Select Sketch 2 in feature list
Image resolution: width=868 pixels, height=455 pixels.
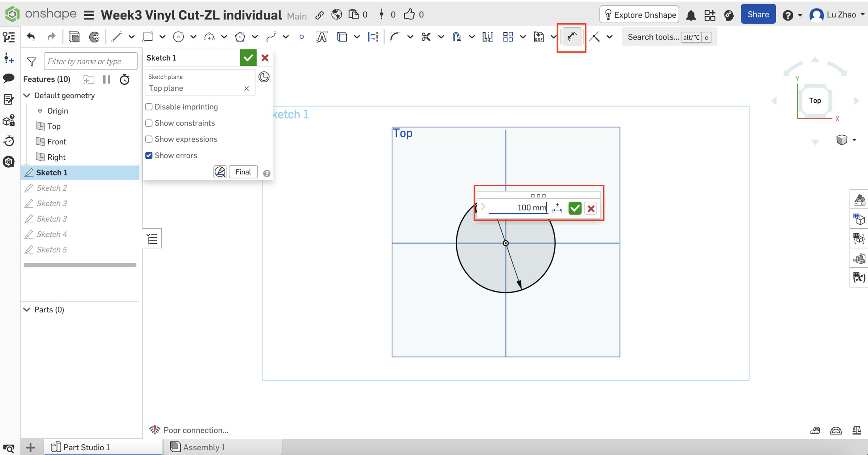click(51, 188)
